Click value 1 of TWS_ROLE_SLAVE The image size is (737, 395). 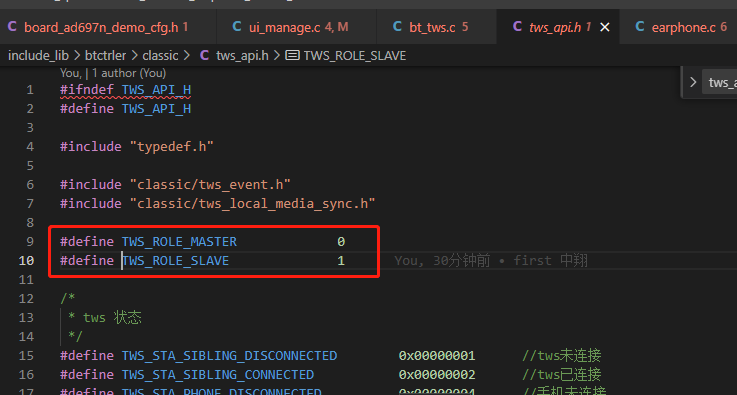tap(341, 261)
